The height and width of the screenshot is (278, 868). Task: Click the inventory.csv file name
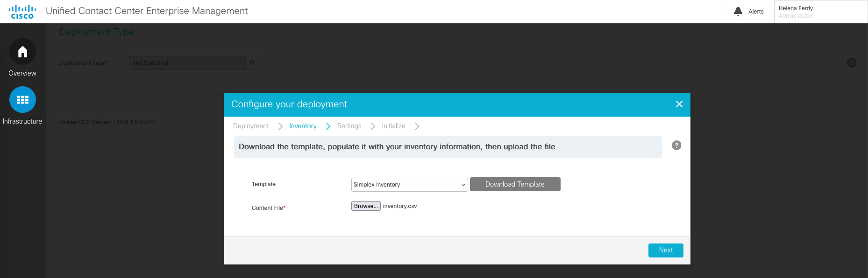click(400, 206)
